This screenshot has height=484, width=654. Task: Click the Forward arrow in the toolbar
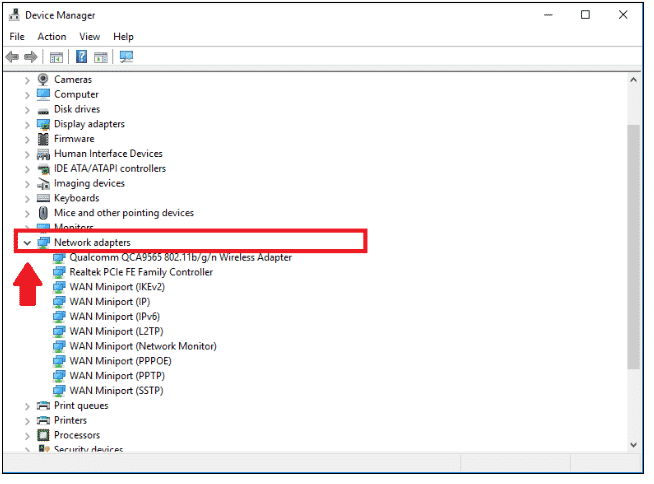pyautogui.click(x=31, y=57)
